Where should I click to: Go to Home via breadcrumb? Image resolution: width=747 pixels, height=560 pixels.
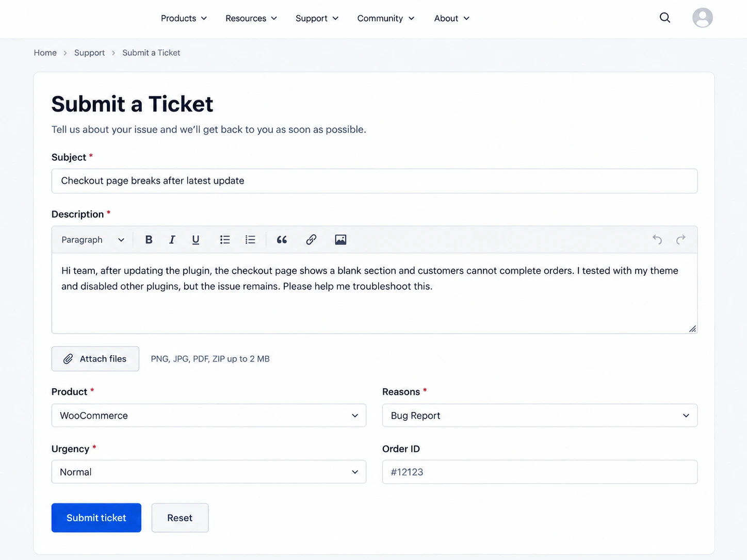coord(45,53)
